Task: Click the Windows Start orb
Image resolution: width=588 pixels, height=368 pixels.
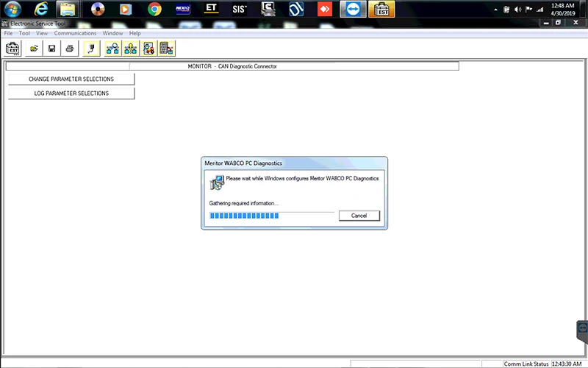Action: pyautogui.click(x=12, y=9)
